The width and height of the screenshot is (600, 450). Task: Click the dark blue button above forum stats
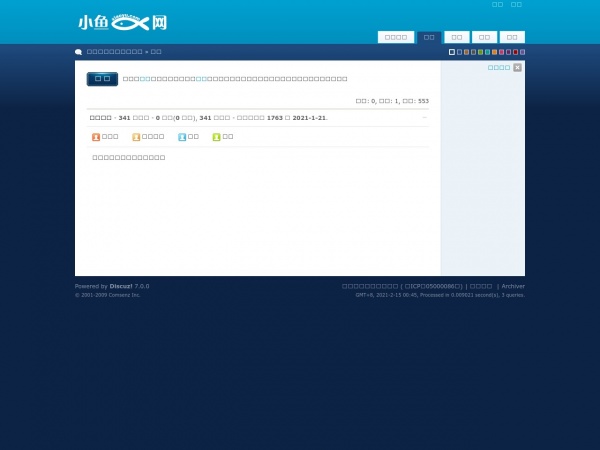pos(102,79)
